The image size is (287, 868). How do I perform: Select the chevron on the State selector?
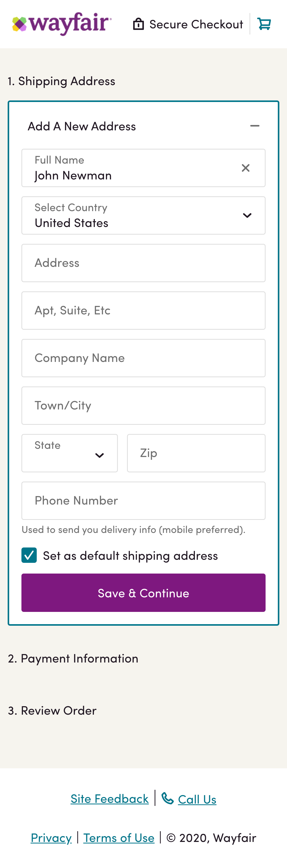[x=99, y=455]
